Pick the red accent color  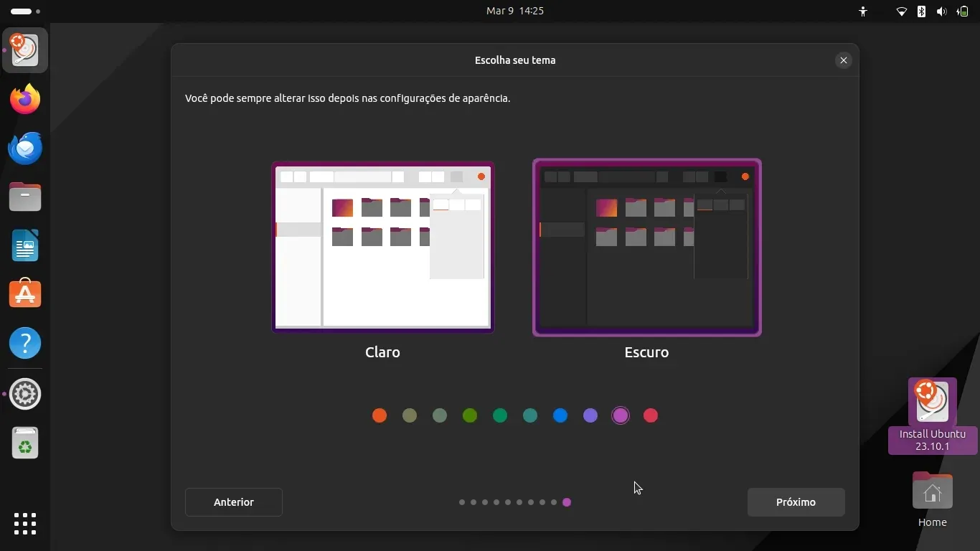tap(651, 415)
